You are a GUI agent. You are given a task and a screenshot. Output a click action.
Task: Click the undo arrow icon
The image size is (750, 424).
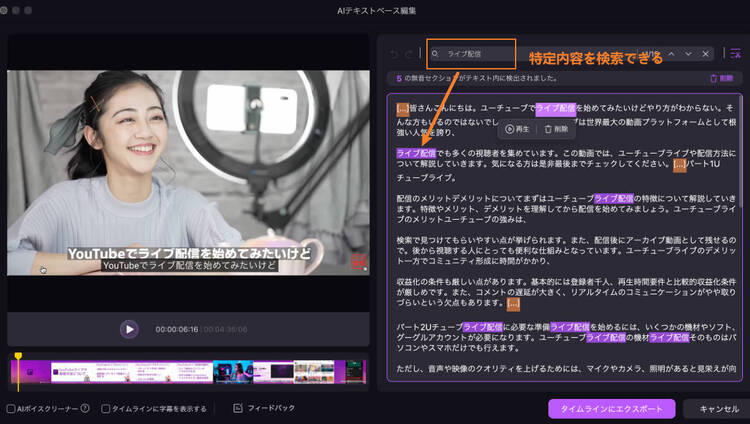point(394,54)
